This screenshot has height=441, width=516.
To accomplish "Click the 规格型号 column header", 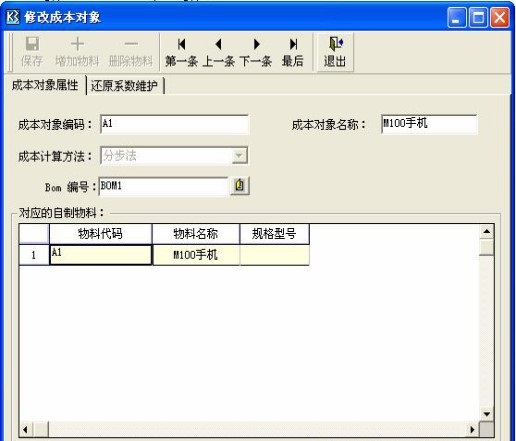I will [274, 234].
